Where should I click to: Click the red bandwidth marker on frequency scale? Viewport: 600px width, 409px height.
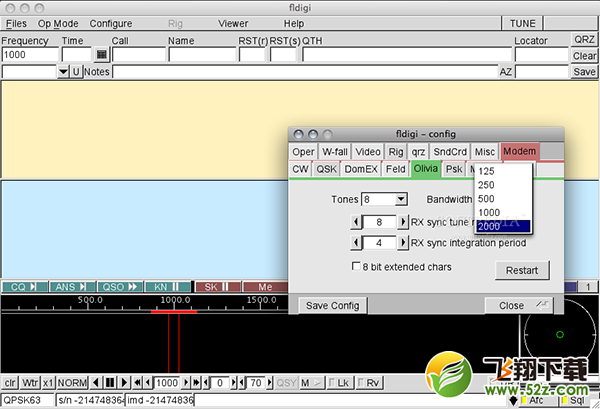[x=174, y=312]
